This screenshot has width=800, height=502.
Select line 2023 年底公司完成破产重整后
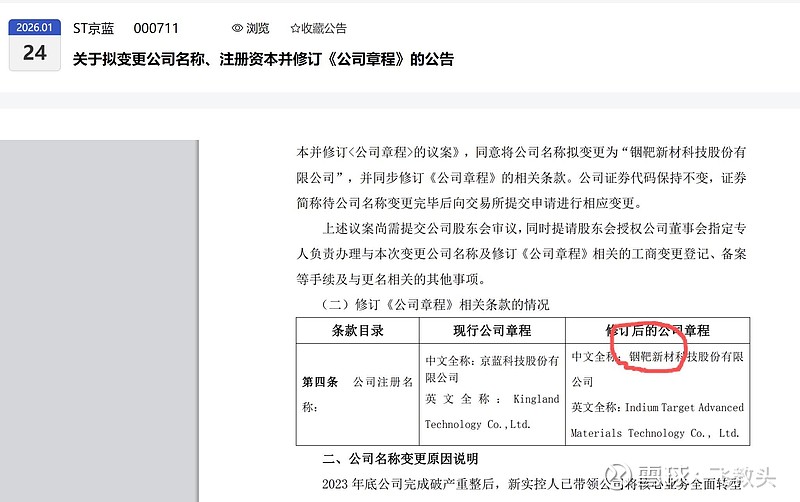tap(532, 484)
